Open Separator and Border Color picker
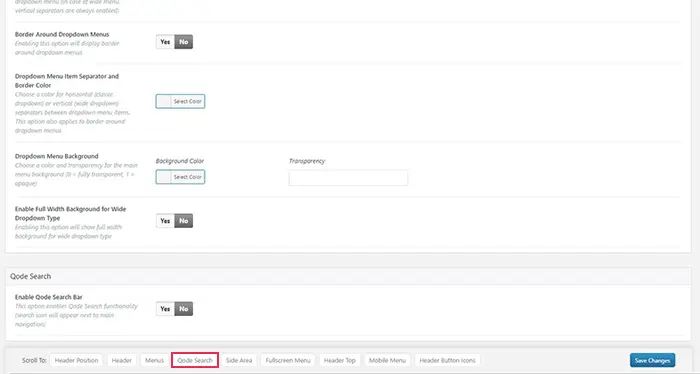Viewport: 700px width, 374px height. 180,101
